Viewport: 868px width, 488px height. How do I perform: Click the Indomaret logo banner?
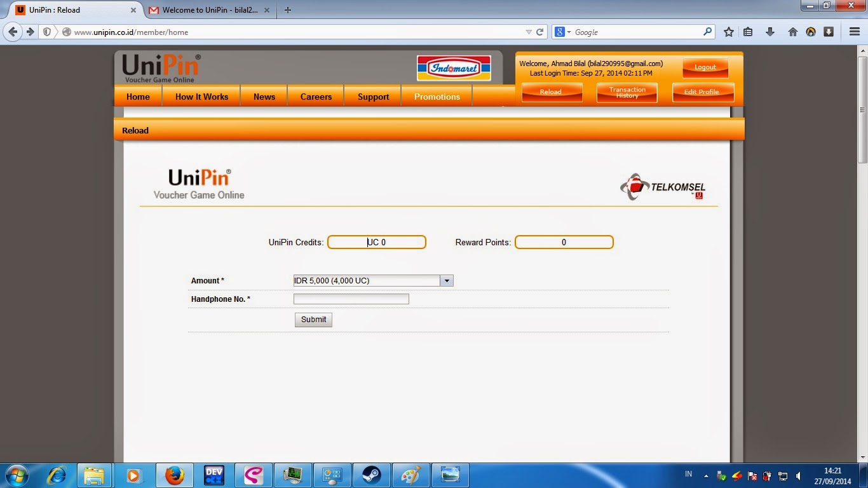click(x=454, y=68)
